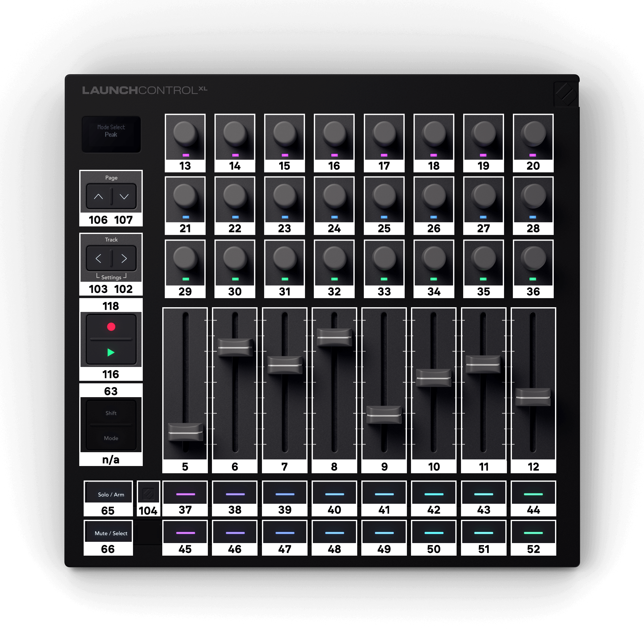Click the Page down arrow button labeled 107
The image size is (644, 644).
(124, 197)
